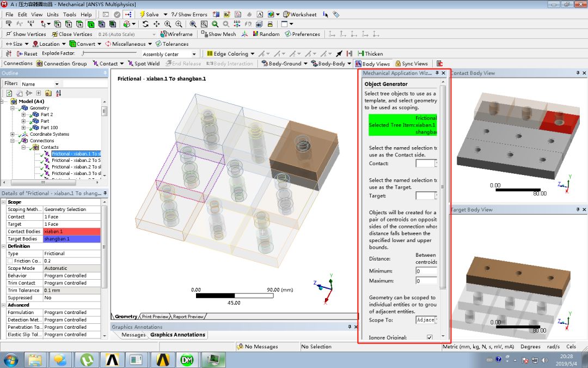This screenshot has height=368, width=588.
Task: Open the Assembly Center dropdown
Action: click(x=194, y=53)
